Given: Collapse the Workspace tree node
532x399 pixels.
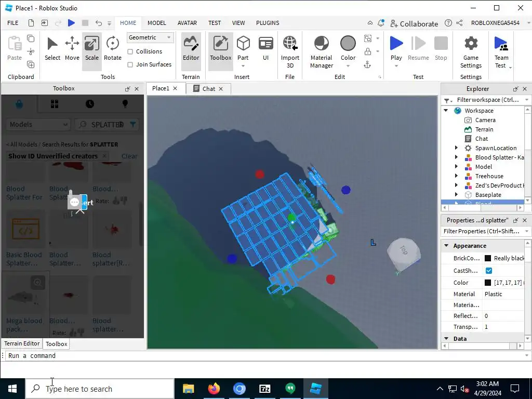Looking at the screenshot, I should pyautogui.click(x=446, y=110).
